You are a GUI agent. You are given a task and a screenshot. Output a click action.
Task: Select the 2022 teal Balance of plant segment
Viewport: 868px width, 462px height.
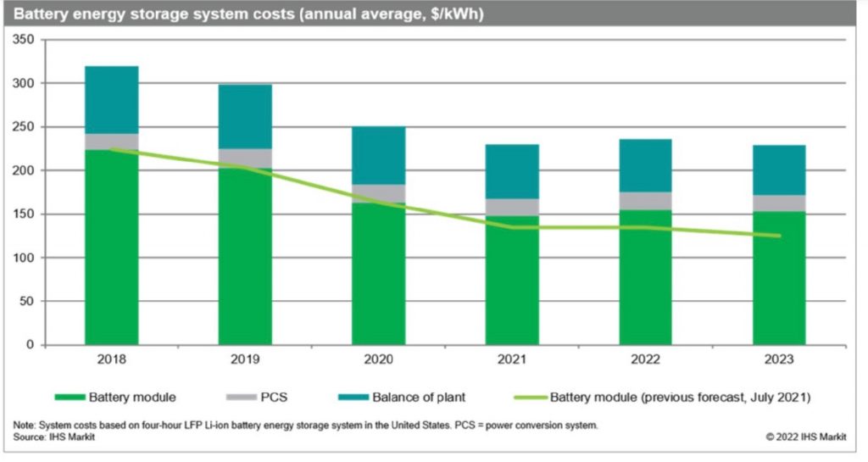[645, 165]
